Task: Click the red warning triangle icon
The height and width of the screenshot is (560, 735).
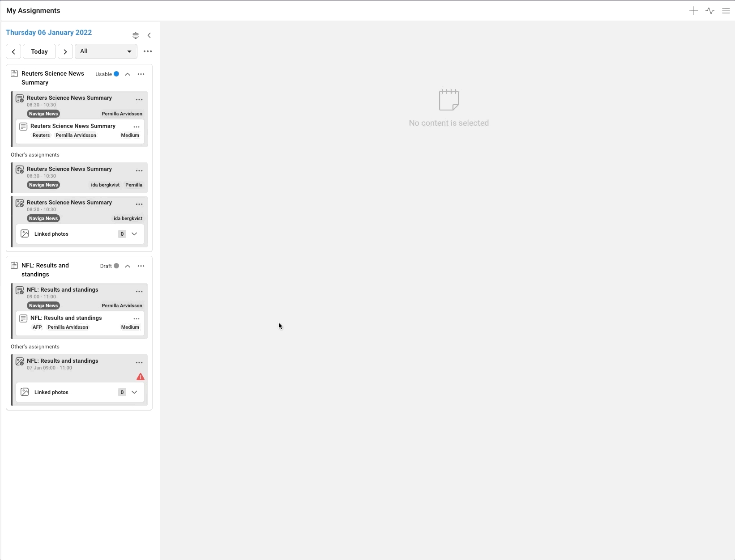Action: 141,377
